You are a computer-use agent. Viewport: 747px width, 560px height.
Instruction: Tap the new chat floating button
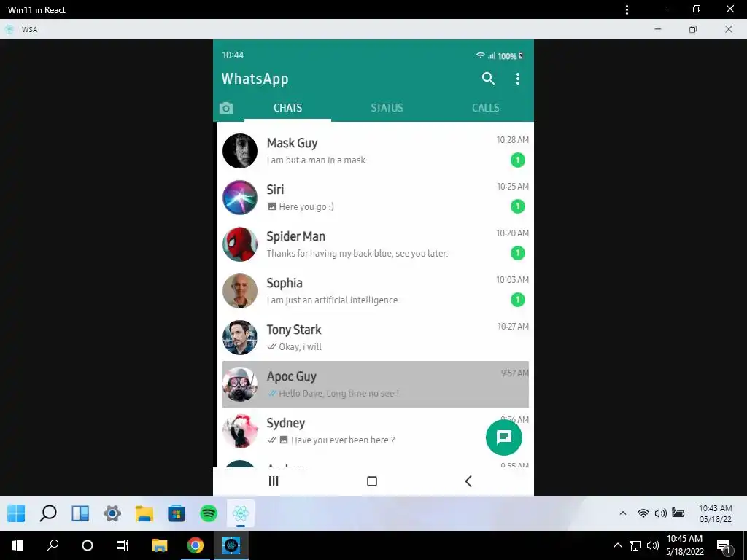(x=504, y=437)
